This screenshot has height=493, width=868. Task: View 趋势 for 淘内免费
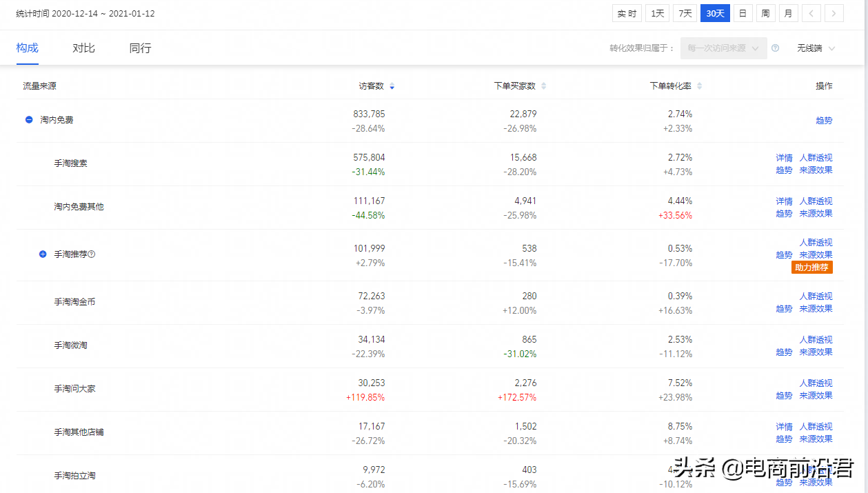[824, 119]
